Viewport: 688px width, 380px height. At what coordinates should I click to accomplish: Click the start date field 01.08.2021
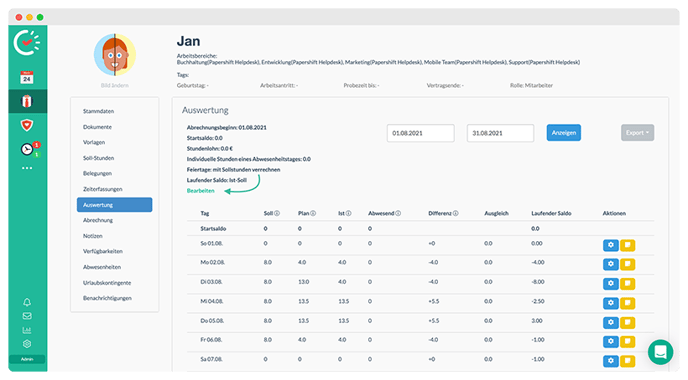pyautogui.click(x=420, y=133)
